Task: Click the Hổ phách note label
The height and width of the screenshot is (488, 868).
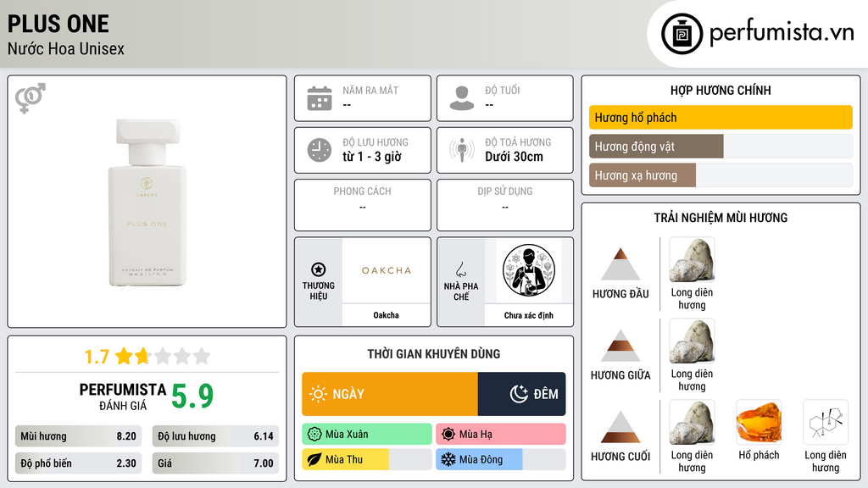Action: (x=759, y=455)
